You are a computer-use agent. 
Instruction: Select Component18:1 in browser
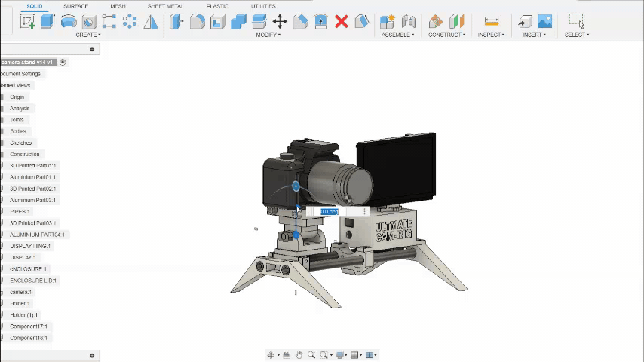click(29, 338)
